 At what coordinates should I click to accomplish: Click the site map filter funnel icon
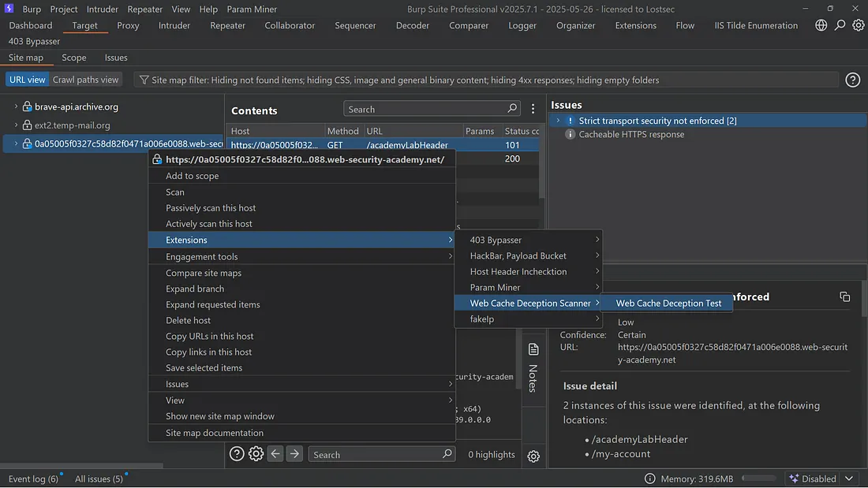click(144, 80)
